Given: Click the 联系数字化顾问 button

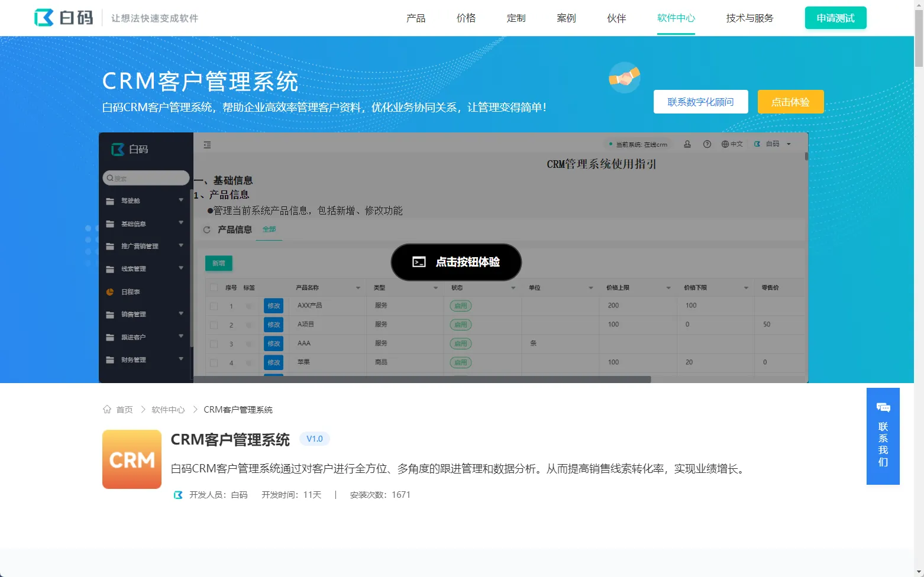Looking at the screenshot, I should tap(700, 102).
